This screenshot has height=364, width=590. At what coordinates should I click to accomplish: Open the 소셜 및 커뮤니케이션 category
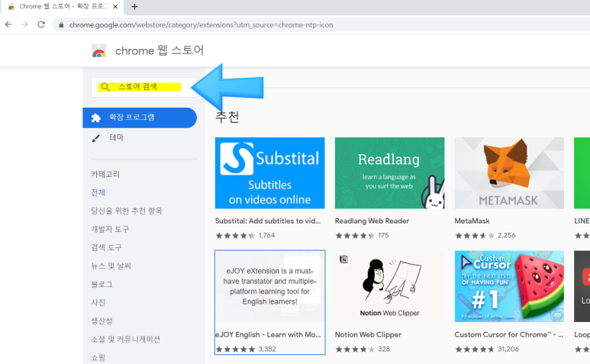coord(126,340)
